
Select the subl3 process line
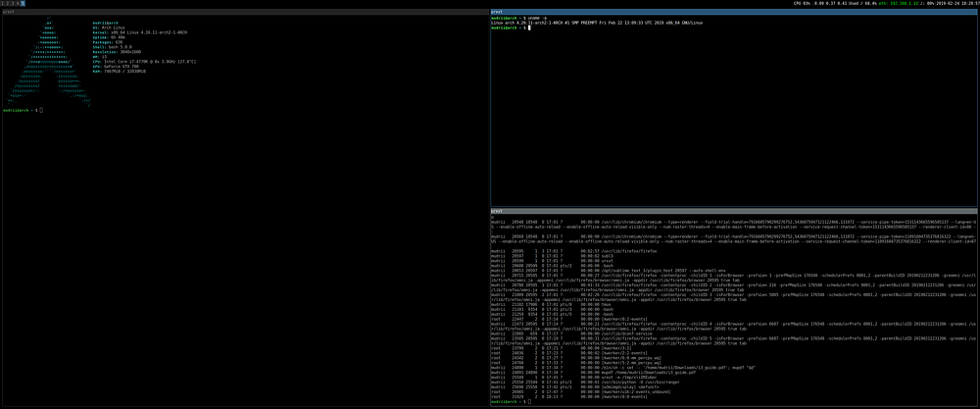coord(553,256)
